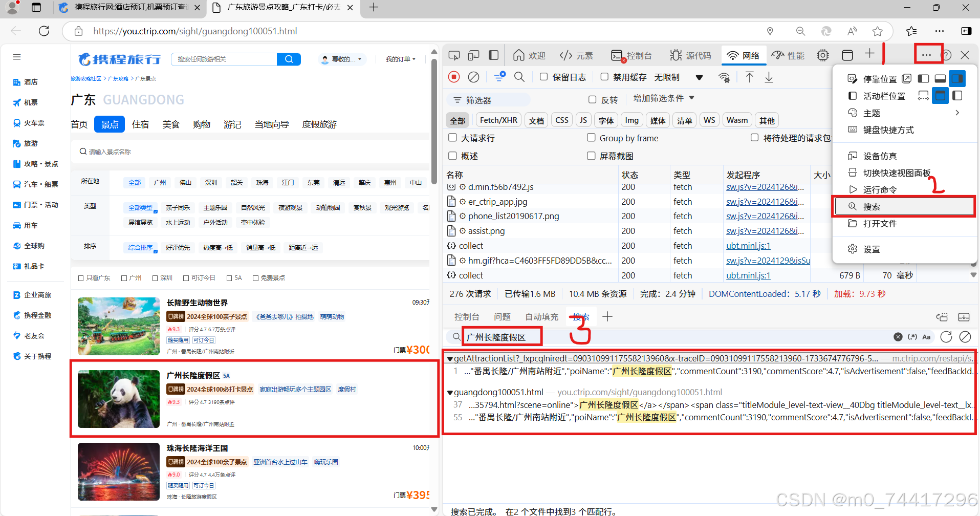The height and width of the screenshot is (516, 980).
Task: Click the blue search button on Ctrip site
Action: [289, 59]
